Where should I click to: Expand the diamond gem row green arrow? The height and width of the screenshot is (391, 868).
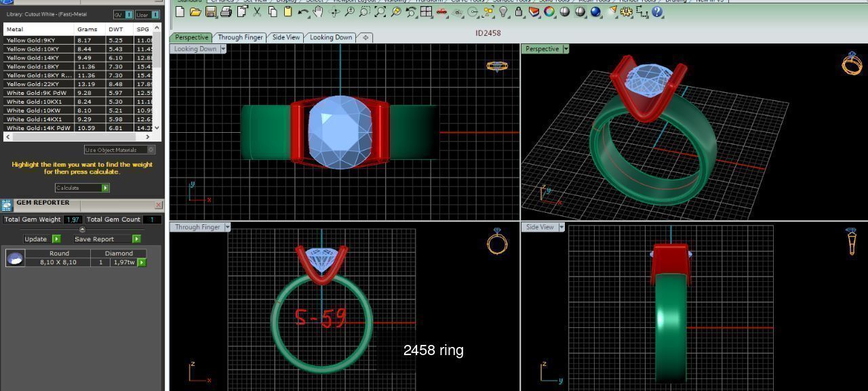tap(142, 262)
